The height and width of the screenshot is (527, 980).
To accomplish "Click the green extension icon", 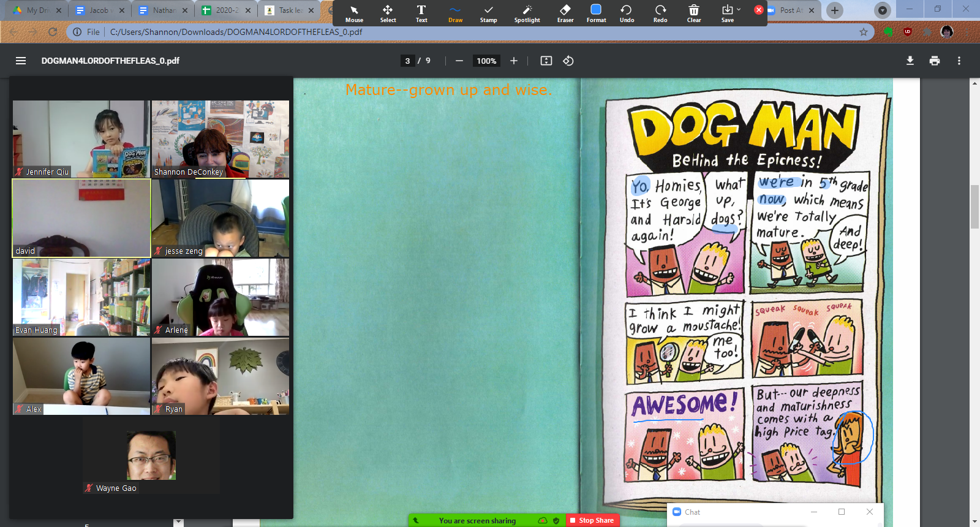I will 888,32.
